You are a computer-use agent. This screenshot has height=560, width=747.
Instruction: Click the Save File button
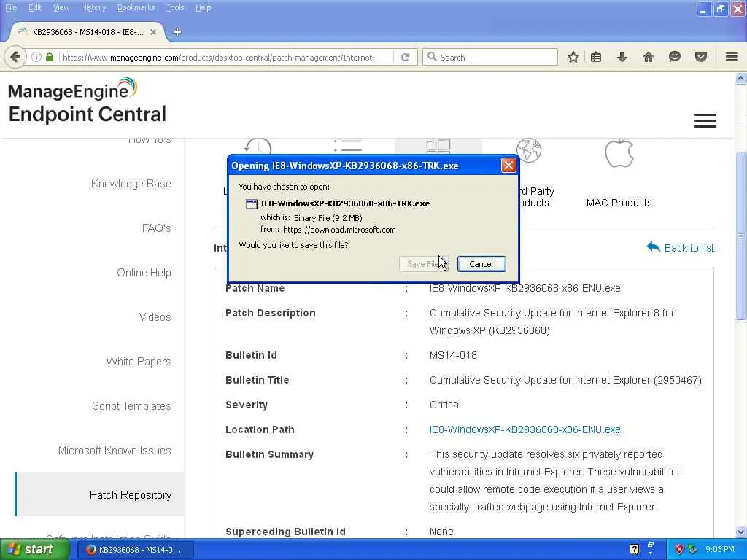pyautogui.click(x=423, y=264)
